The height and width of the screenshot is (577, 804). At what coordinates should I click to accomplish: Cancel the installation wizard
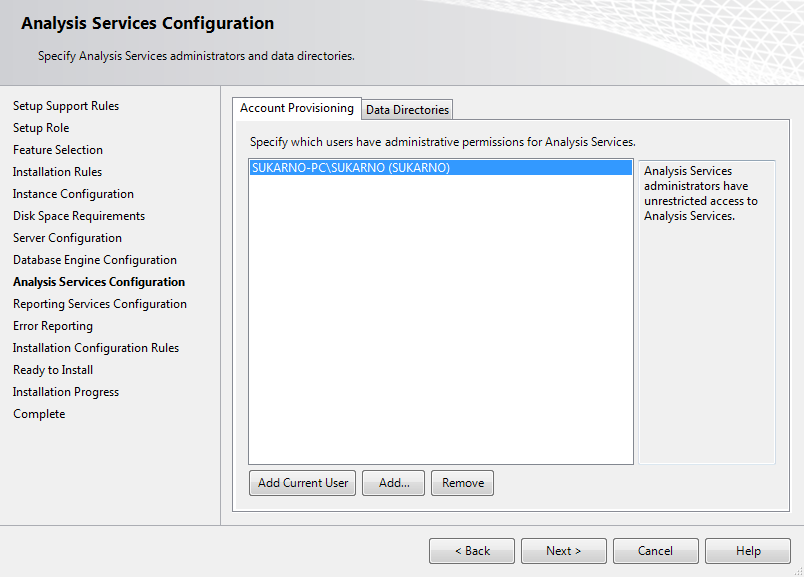click(x=655, y=550)
